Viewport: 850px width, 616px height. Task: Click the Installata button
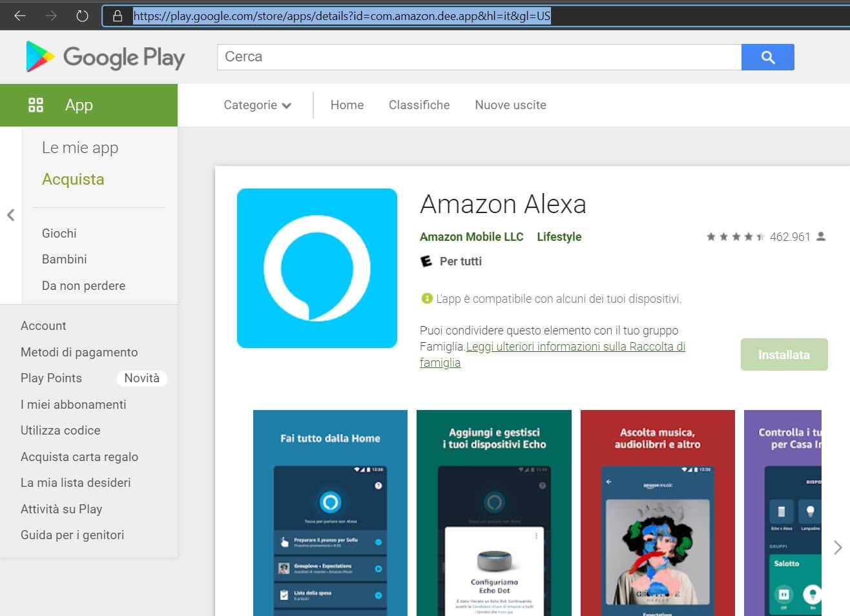click(783, 354)
